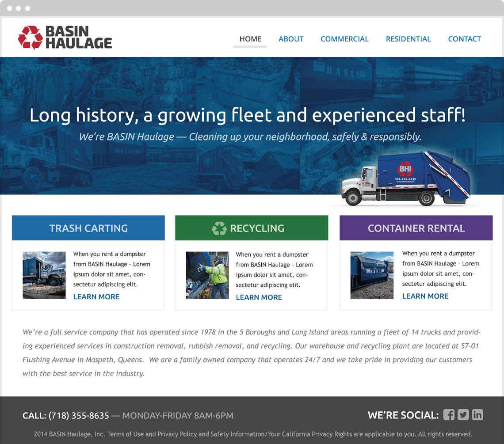The height and width of the screenshot is (444, 504).
Task: Select the purple CONTAINER RENTAL header
Action: tap(416, 228)
